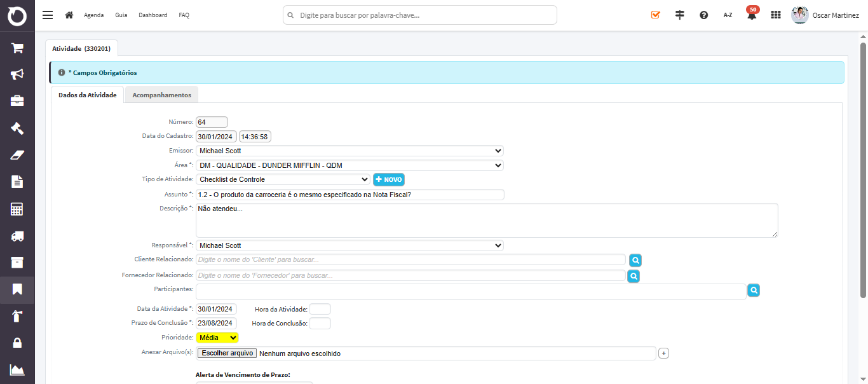
Task: Expand the Emissor dropdown
Action: (x=349, y=151)
